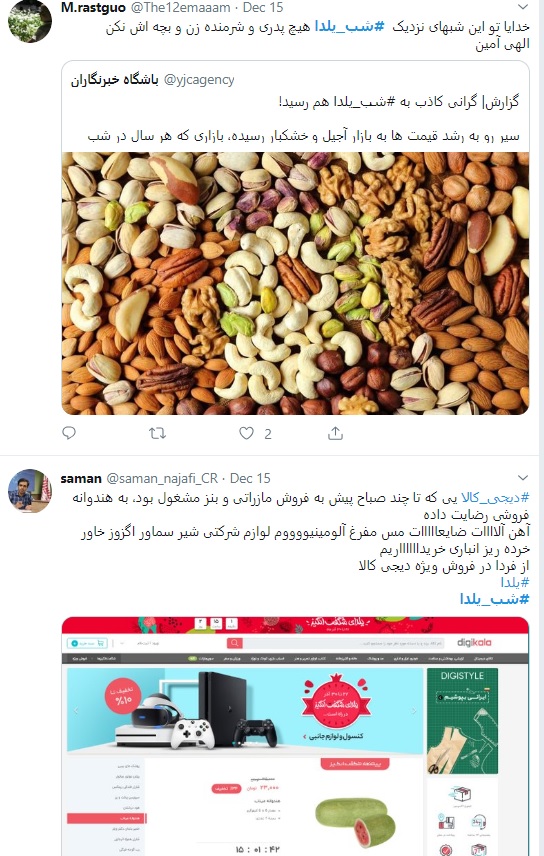544x856 pixels.
Task: View the Digikala website screenshot image
Action: [295, 736]
